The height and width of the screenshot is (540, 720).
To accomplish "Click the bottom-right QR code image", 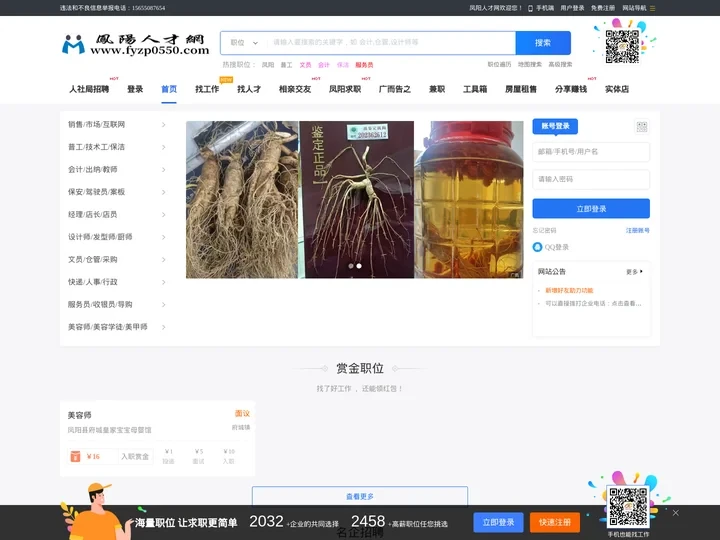I will 628,507.
